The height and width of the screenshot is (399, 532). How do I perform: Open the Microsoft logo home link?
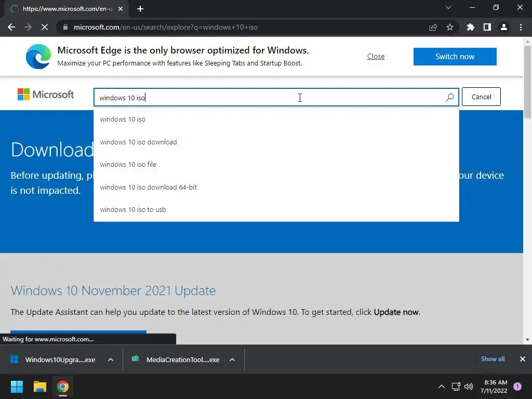(46, 95)
